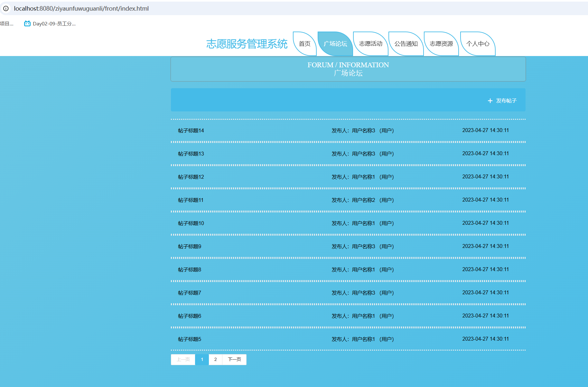Click the FORUM / INFORMATION banner heading
Viewport: 588px width, 387px height.
tap(348, 65)
